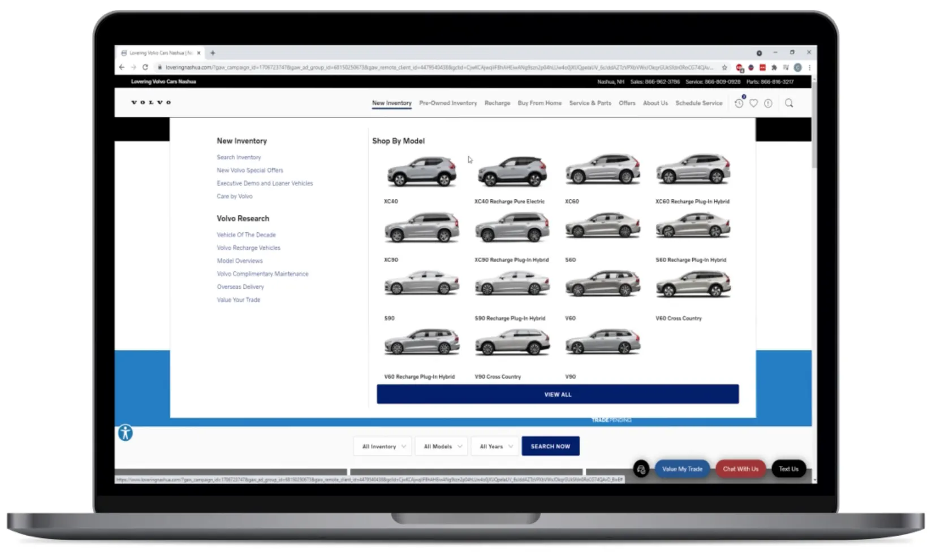
Task: Click the Text Us button
Action: coord(788,469)
